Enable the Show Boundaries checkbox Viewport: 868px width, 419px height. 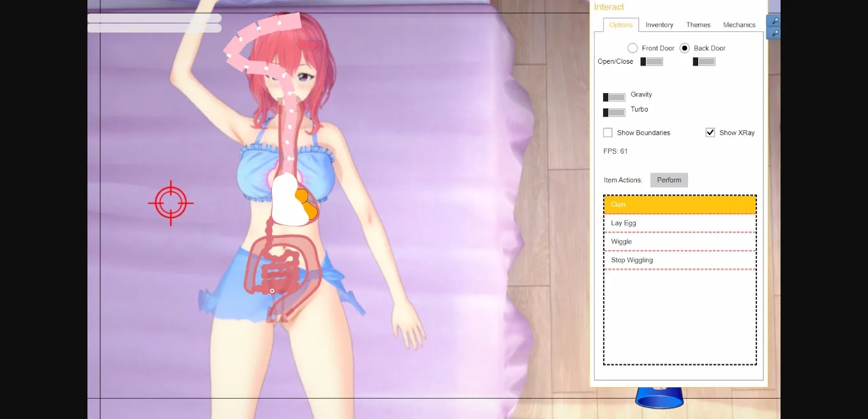pos(608,133)
